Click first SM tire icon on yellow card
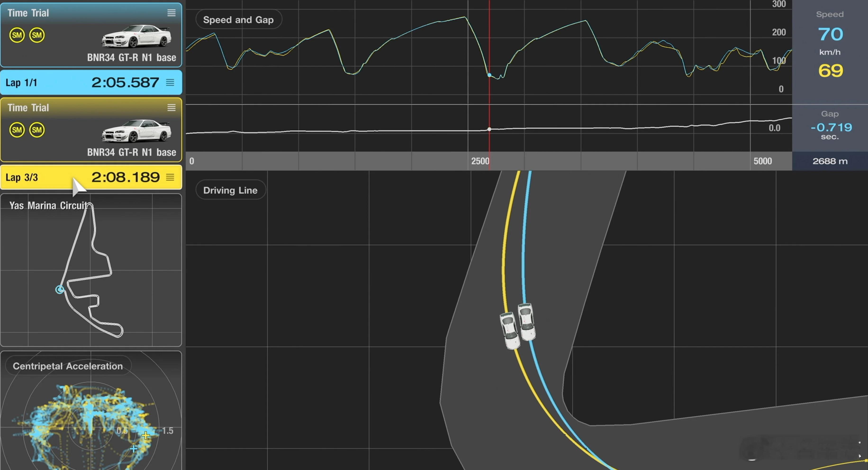Screen dimensions: 868x470 tap(17, 130)
